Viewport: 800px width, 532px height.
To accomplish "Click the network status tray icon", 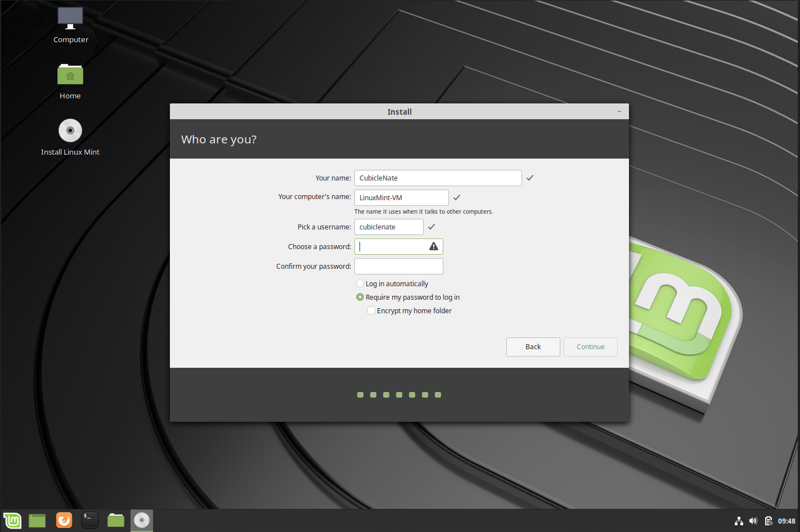I will tap(739, 520).
